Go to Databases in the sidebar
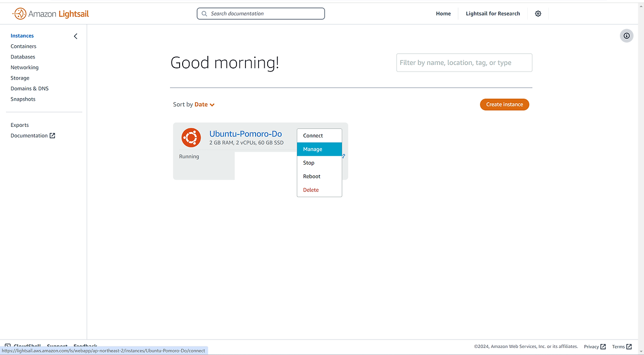 [23, 57]
